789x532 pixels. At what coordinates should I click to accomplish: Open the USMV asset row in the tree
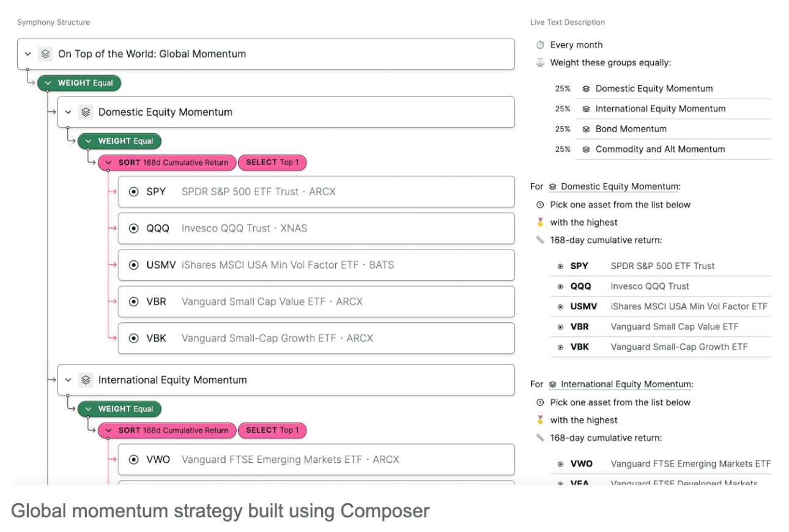316,265
